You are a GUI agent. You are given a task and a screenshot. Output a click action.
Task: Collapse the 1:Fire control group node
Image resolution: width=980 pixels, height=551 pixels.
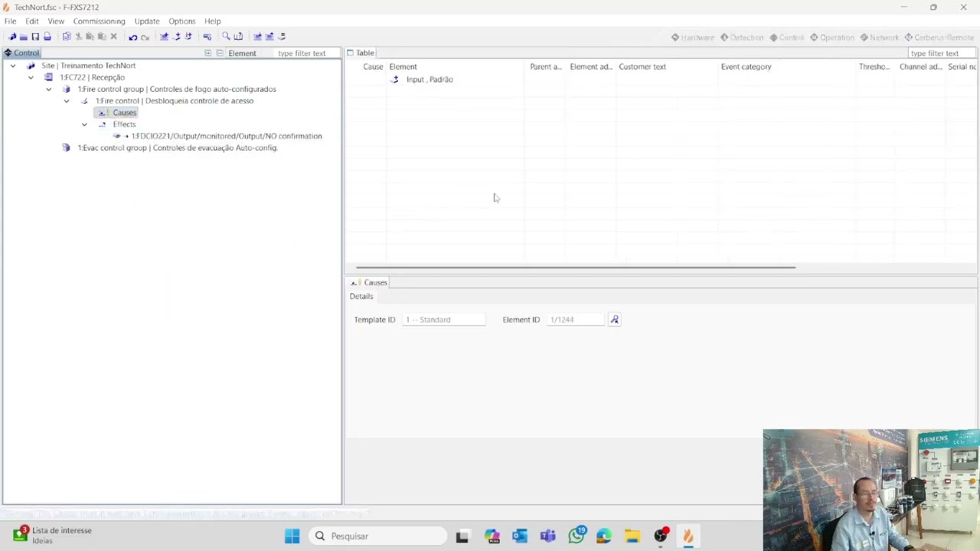pos(48,90)
